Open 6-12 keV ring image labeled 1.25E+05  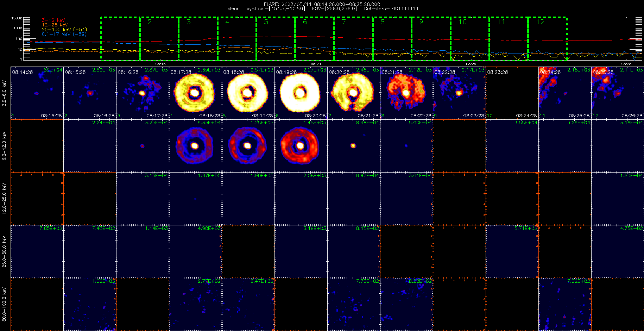click(248, 146)
